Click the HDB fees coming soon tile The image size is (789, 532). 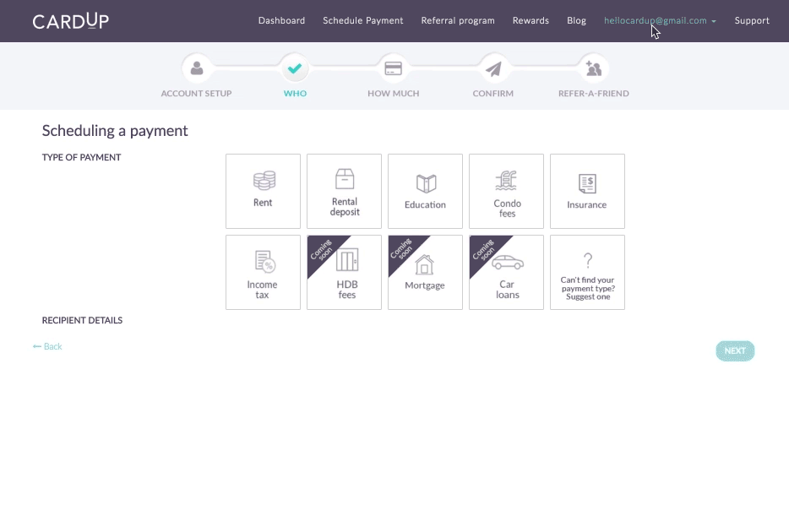(344, 272)
